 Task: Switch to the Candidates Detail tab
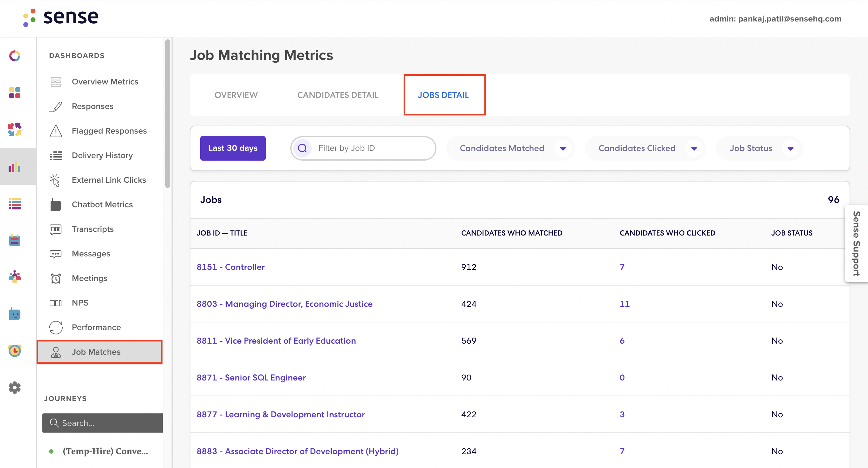pos(338,95)
